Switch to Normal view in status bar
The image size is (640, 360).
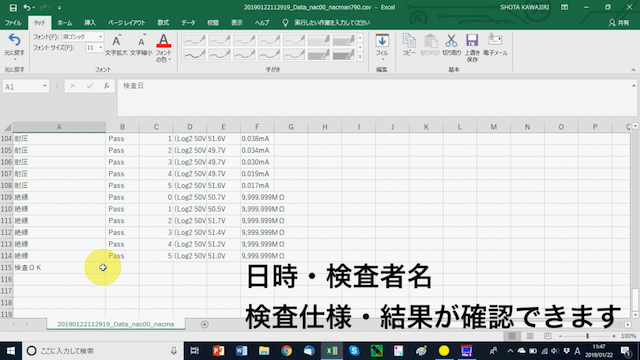point(512,336)
